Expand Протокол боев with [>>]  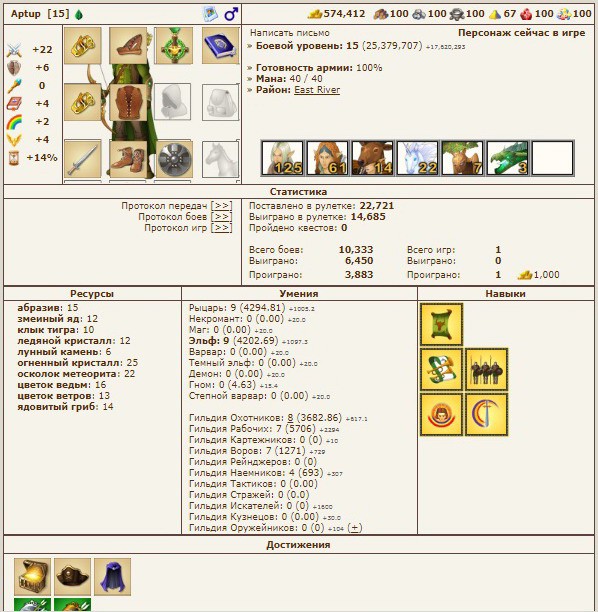pos(221,216)
